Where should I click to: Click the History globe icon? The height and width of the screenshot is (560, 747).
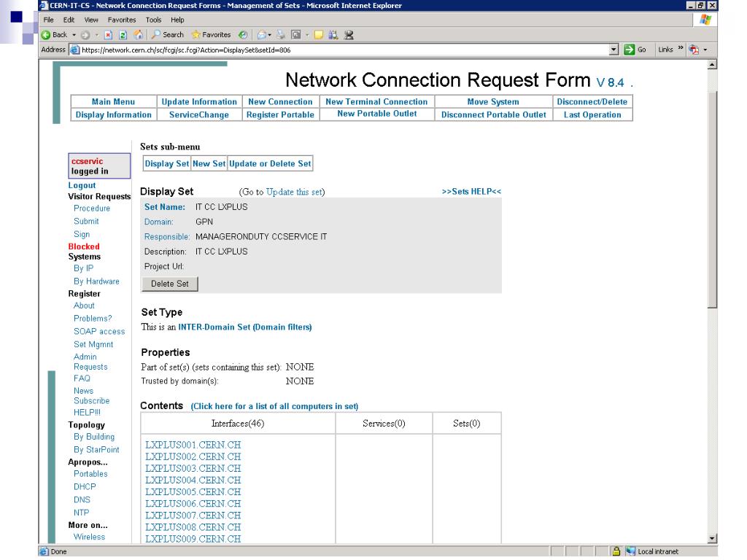pyautogui.click(x=243, y=35)
